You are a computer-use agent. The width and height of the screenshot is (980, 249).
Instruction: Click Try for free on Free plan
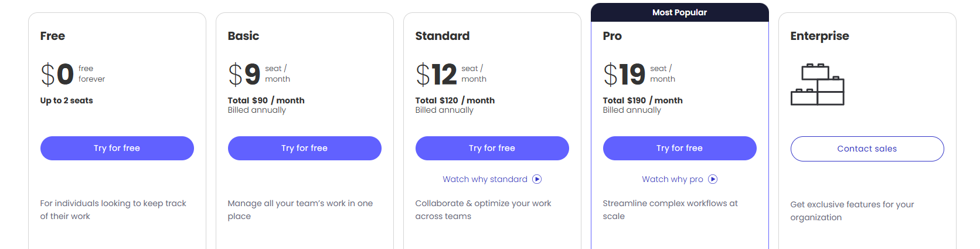coord(117,148)
